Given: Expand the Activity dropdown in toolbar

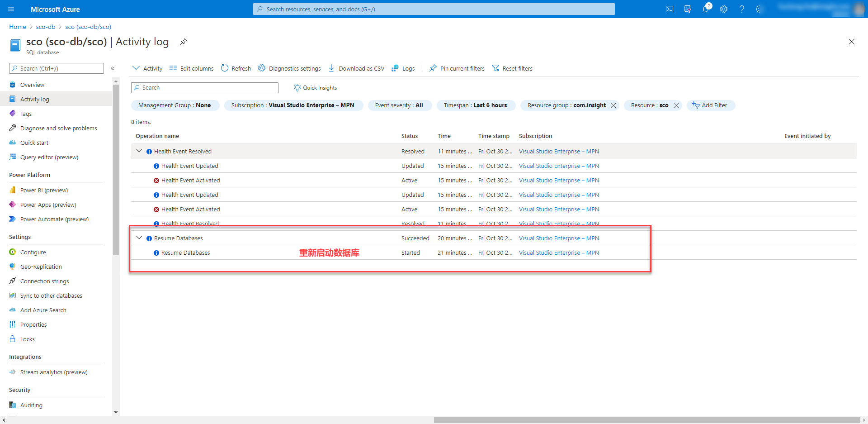Looking at the screenshot, I should [x=147, y=68].
